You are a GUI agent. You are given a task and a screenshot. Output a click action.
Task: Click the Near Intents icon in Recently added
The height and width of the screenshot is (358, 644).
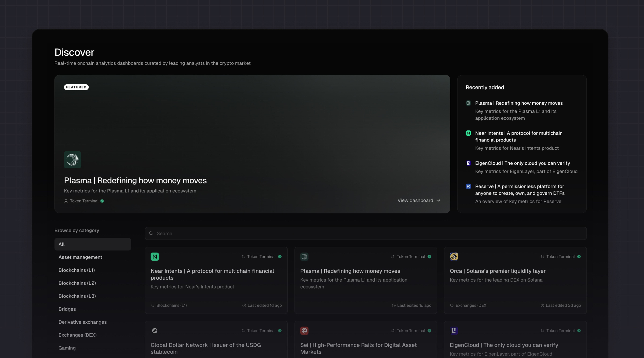click(468, 133)
